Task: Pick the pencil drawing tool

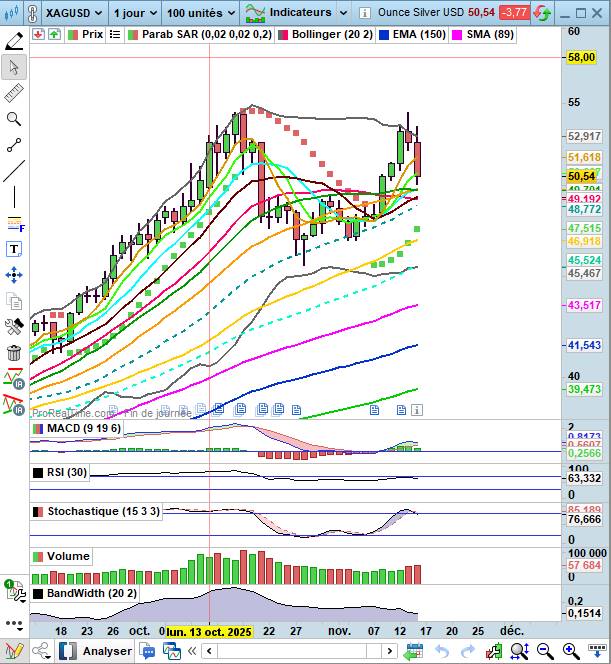Action: (14, 41)
